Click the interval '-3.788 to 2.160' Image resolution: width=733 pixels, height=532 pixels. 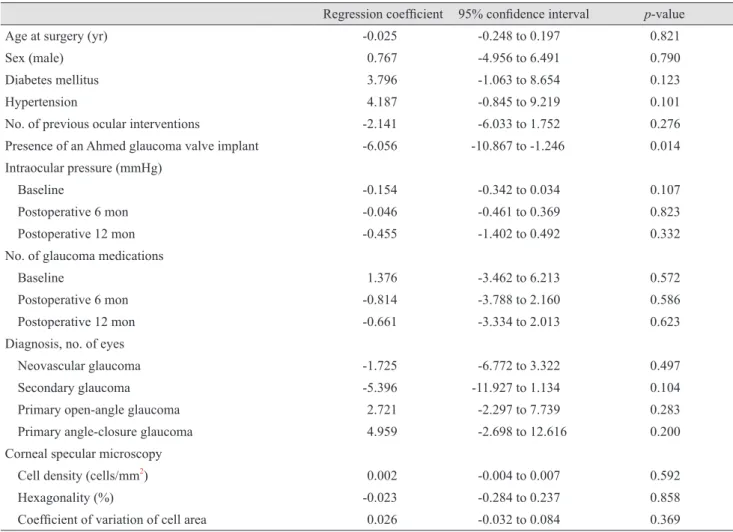(x=519, y=300)
